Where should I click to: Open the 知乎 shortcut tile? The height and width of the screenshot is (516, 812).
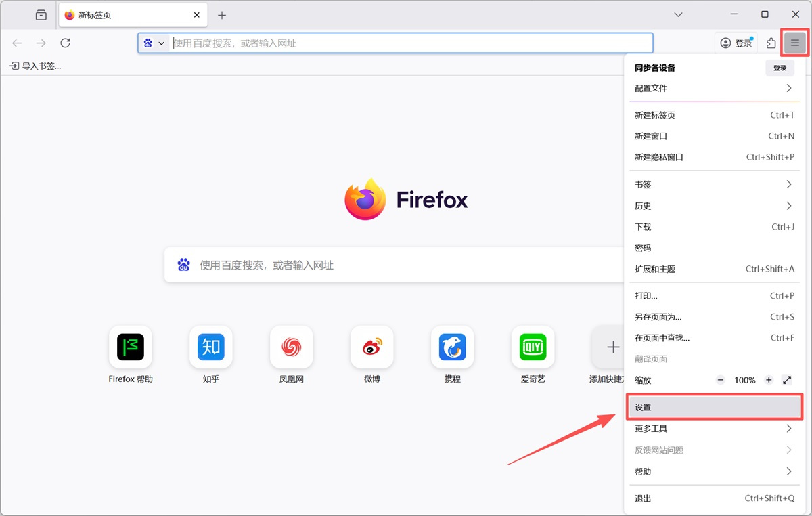click(210, 347)
